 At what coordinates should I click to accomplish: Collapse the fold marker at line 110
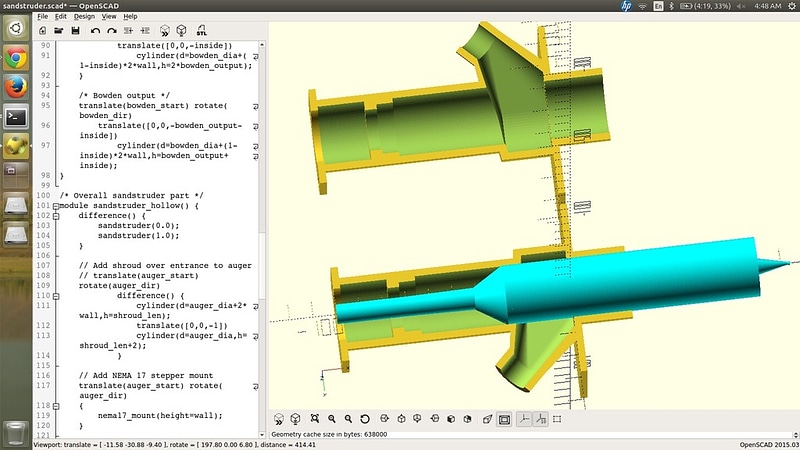point(56,296)
